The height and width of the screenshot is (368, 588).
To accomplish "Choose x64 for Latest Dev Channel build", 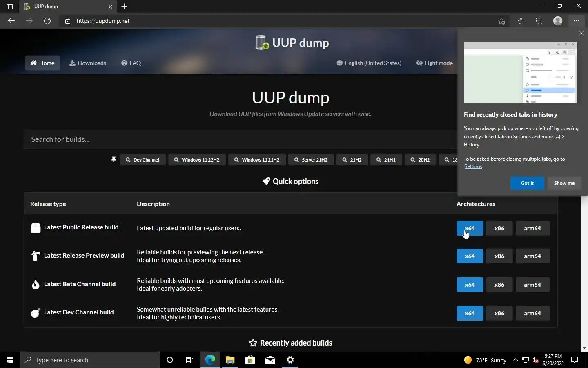I will (x=470, y=313).
